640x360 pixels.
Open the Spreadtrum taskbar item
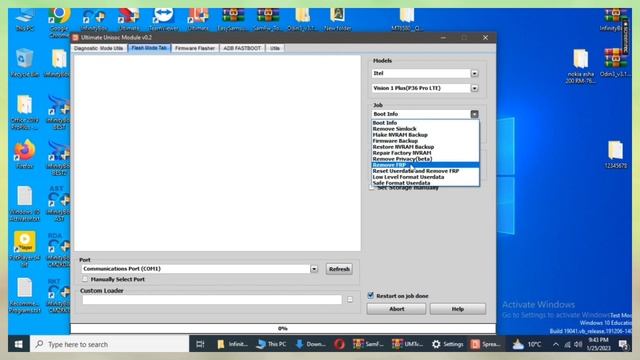485,344
